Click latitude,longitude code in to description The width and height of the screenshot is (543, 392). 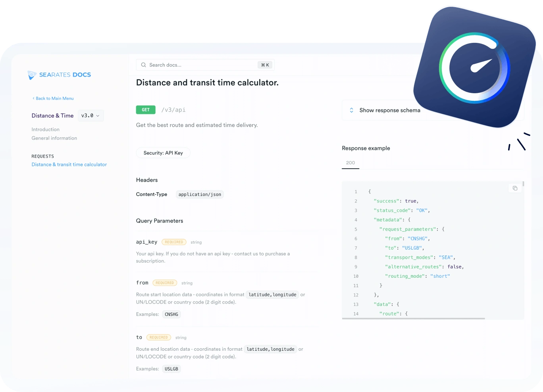(x=271, y=350)
